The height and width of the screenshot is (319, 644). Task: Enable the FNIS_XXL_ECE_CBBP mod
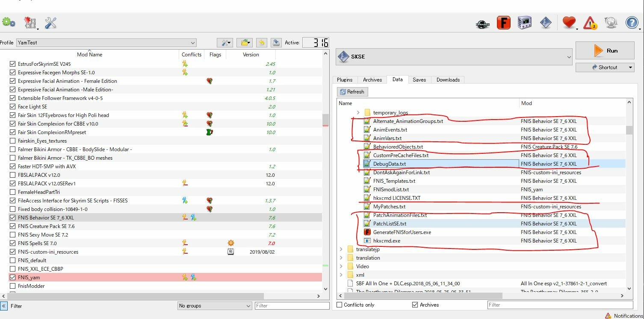[x=12, y=269]
